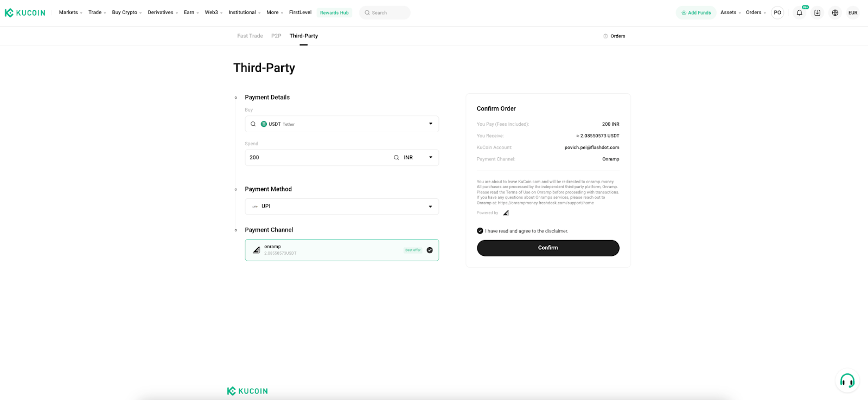
Task: Expand the INR currency dropdown arrow
Action: coord(431,158)
